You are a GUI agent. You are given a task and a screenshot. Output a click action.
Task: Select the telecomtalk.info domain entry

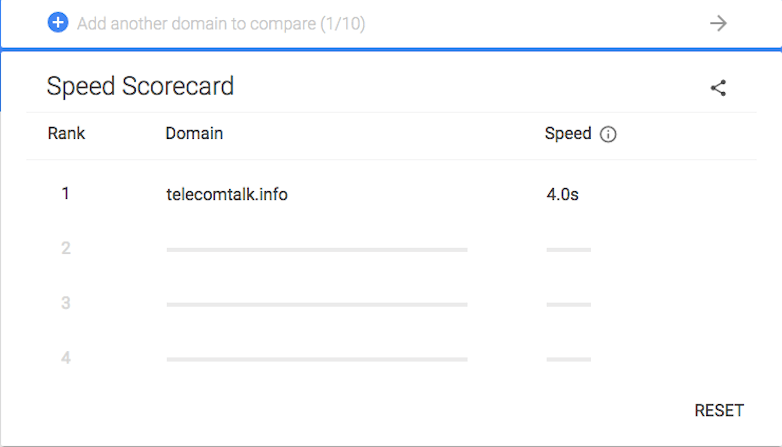[x=227, y=194]
